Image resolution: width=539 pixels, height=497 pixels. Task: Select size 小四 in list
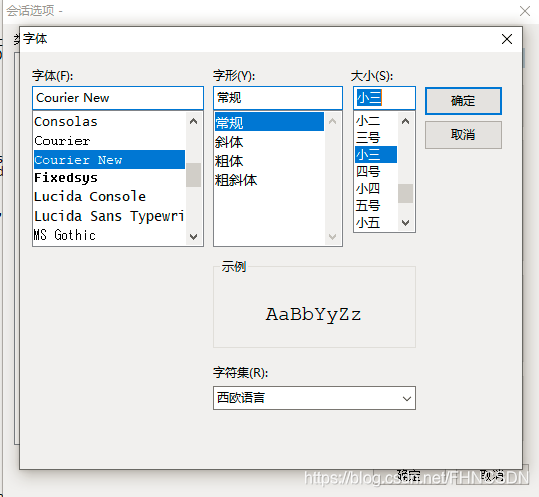[376, 188]
